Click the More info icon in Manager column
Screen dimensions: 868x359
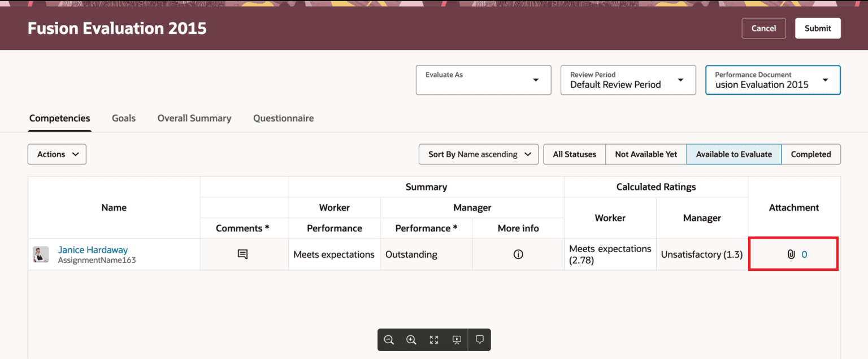pyautogui.click(x=518, y=254)
